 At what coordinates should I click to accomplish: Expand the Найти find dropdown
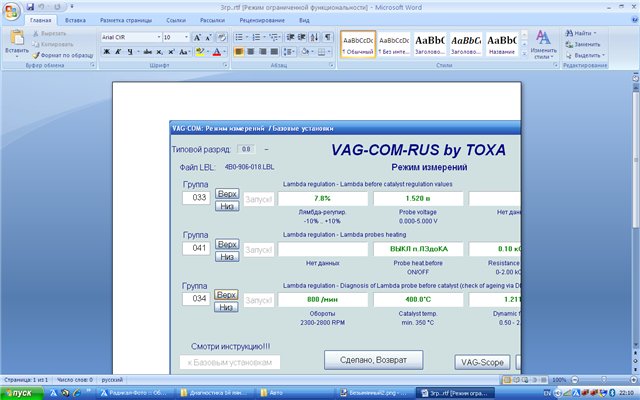[x=595, y=33]
